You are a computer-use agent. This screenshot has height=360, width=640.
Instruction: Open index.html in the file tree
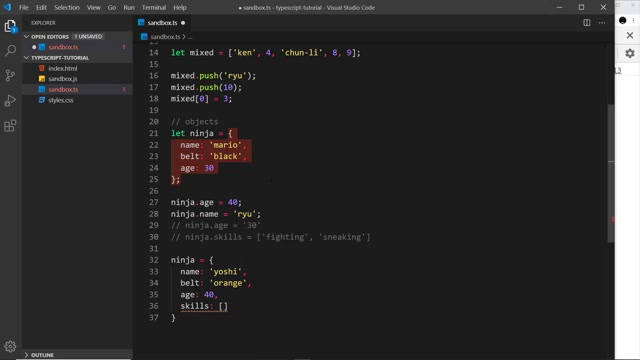tap(62, 68)
